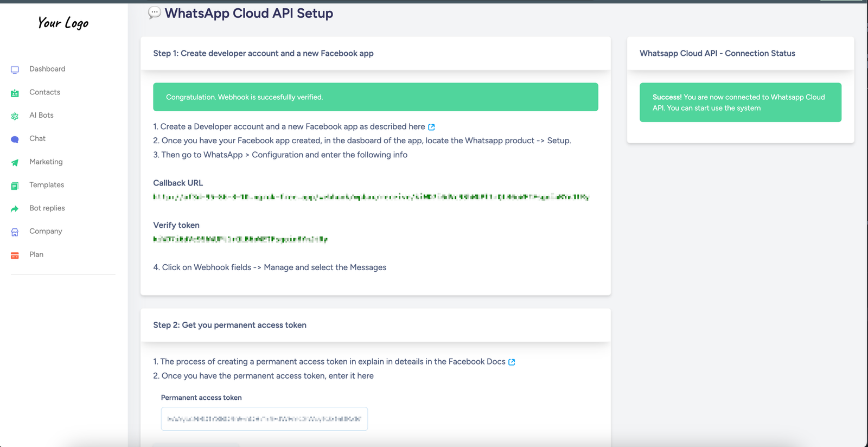Click the Plan credit card icon
868x447 pixels.
[15, 255]
